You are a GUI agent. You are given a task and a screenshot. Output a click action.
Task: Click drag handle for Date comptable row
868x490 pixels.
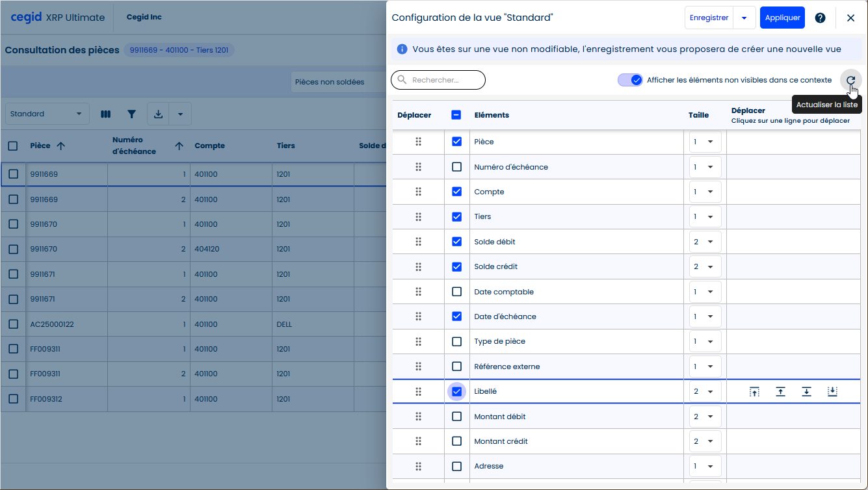tap(418, 292)
